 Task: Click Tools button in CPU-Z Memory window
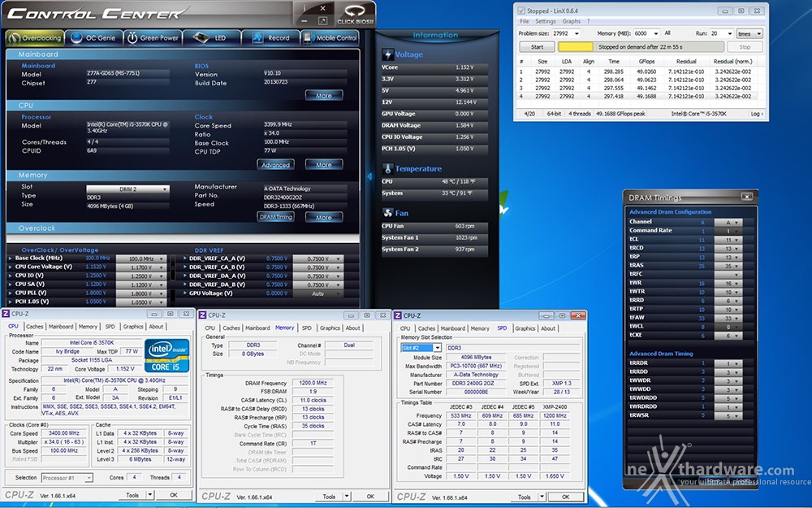[x=330, y=497]
